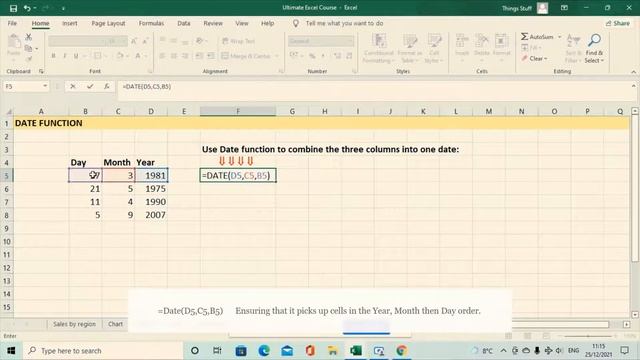This screenshot has width=640, height=360.
Task: Click the Wrap Text icon
Action: (225, 41)
